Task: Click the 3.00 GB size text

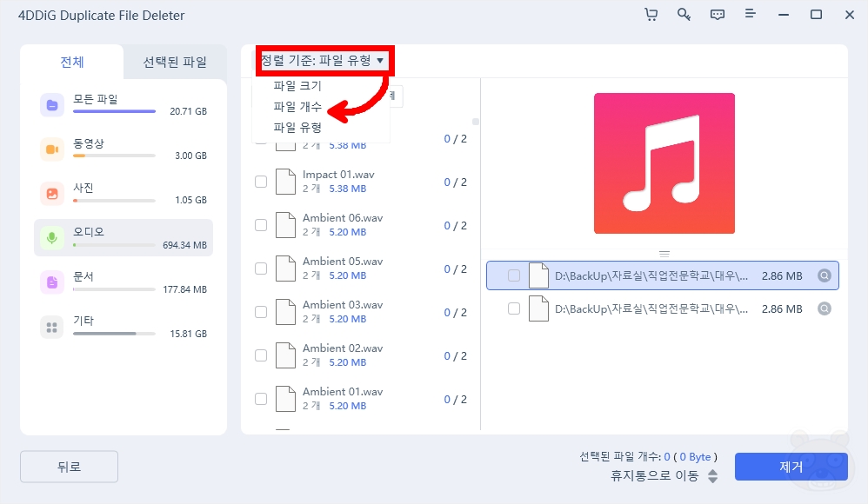Action: pos(191,156)
